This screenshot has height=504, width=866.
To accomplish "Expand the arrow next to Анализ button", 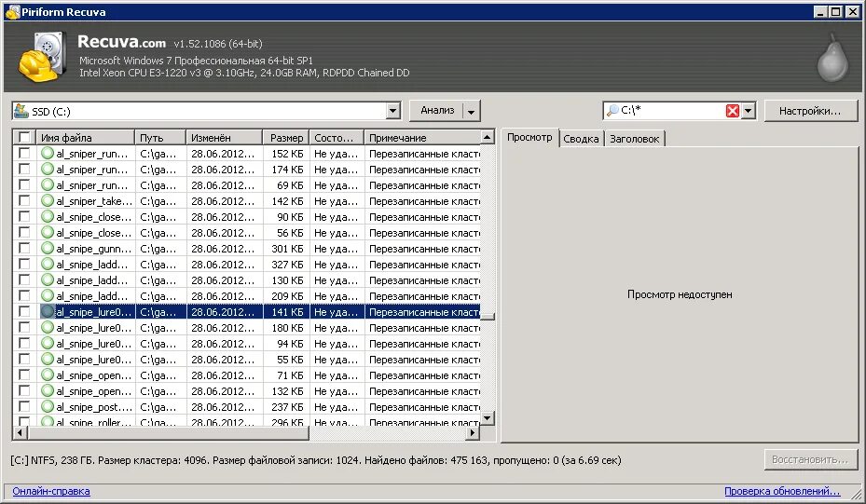I will (471, 111).
